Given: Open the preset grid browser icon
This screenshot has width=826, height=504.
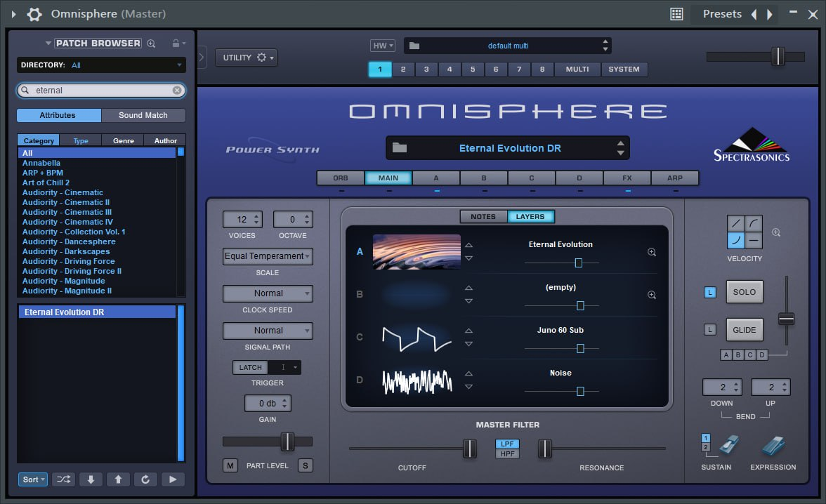Looking at the screenshot, I should pos(676,14).
